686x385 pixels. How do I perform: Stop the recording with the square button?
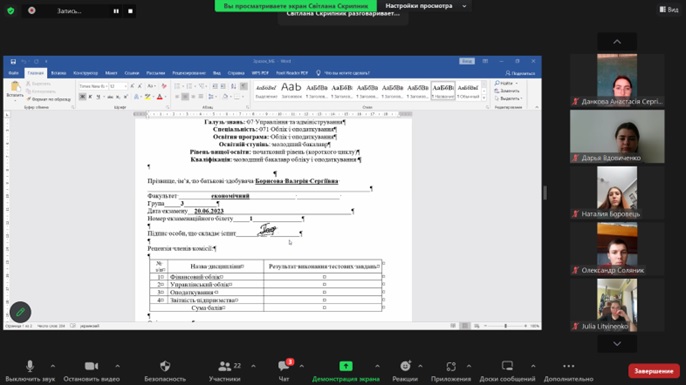pyautogui.click(x=130, y=11)
